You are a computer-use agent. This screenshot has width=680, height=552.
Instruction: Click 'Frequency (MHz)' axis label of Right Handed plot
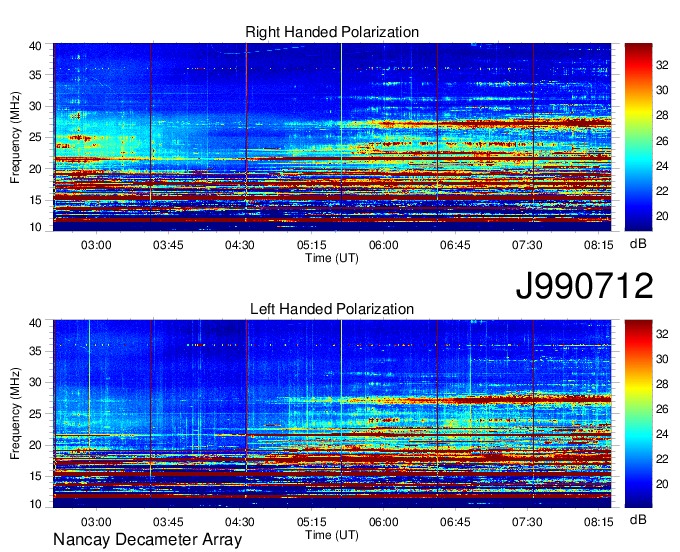(x=15, y=137)
